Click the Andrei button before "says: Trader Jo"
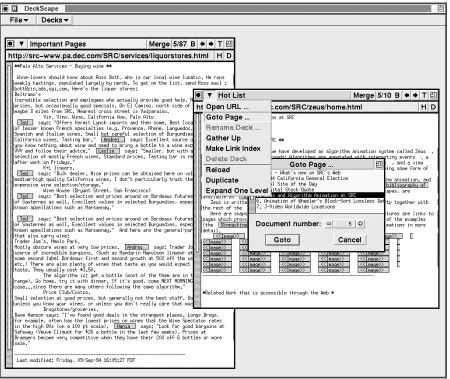This screenshot has width=450, height=379. (x=137, y=247)
